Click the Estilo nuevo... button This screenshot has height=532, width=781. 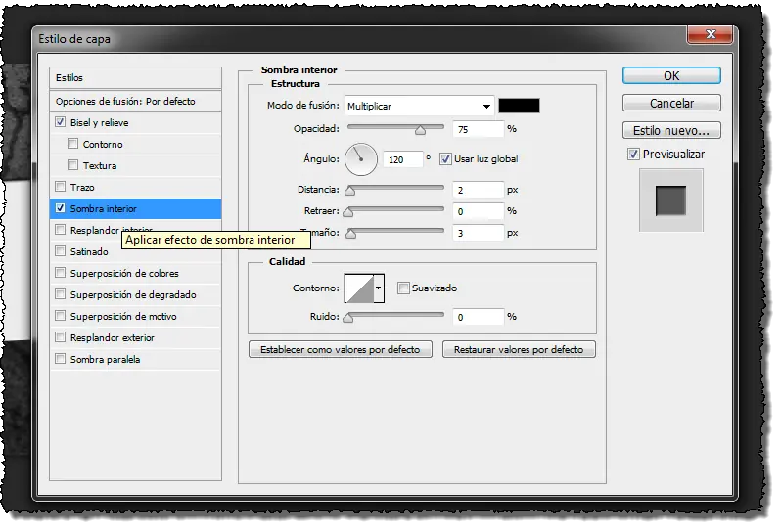coord(671,130)
